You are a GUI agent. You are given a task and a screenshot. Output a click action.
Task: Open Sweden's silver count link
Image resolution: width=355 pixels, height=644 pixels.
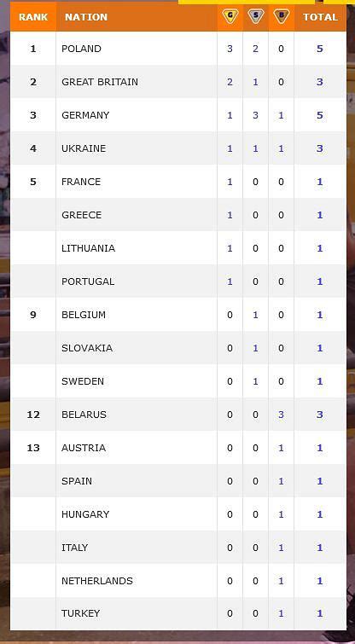(x=255, y=381)
